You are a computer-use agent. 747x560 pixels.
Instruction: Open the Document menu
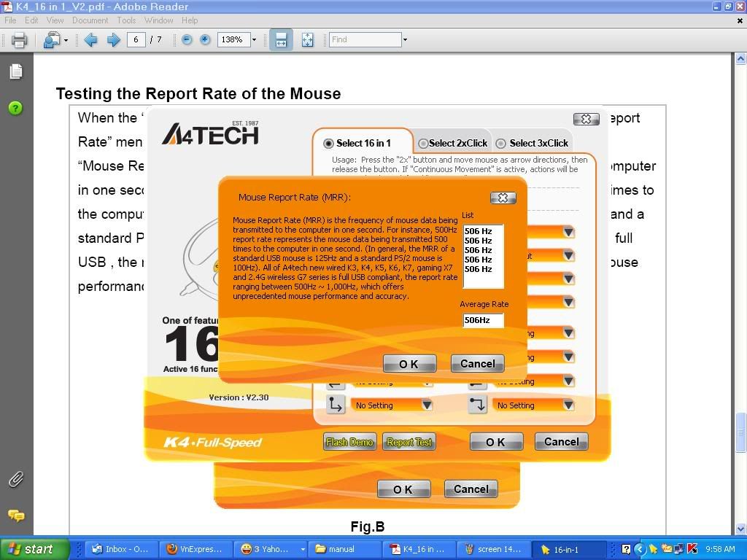90,20
